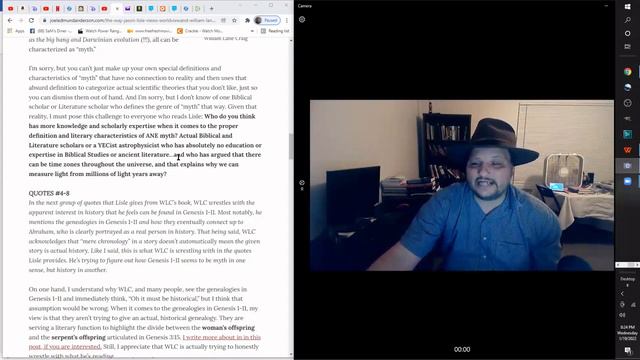Image resolution: width=640 pixels, height=360 pixels.
Task: Open Chrome extensions puzzle icon
Action: point(247,20)
